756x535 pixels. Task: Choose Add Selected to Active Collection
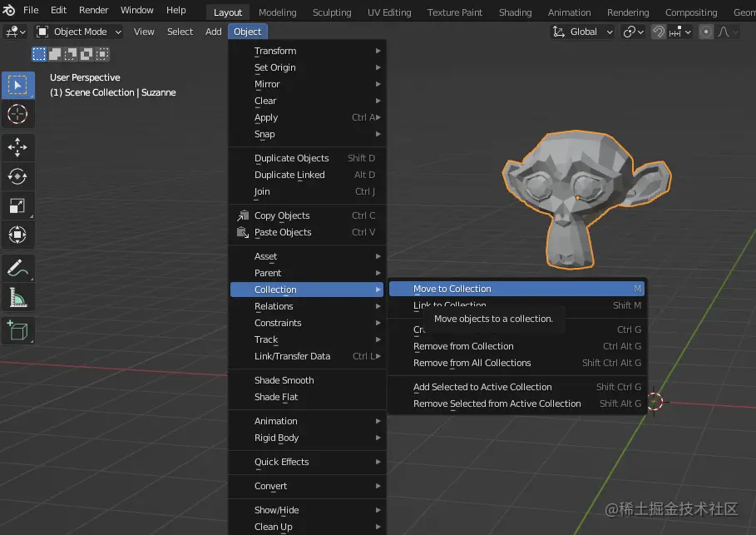coord(516,387)
